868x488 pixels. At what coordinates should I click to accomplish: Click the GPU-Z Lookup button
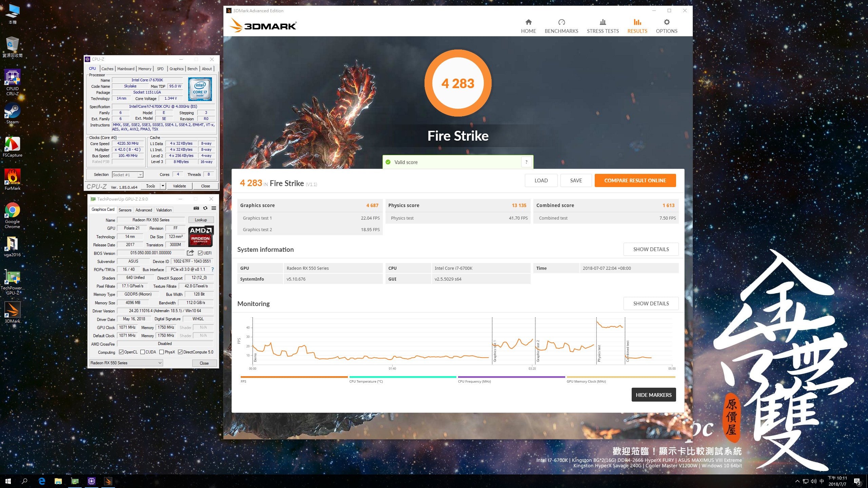[201, 220]
